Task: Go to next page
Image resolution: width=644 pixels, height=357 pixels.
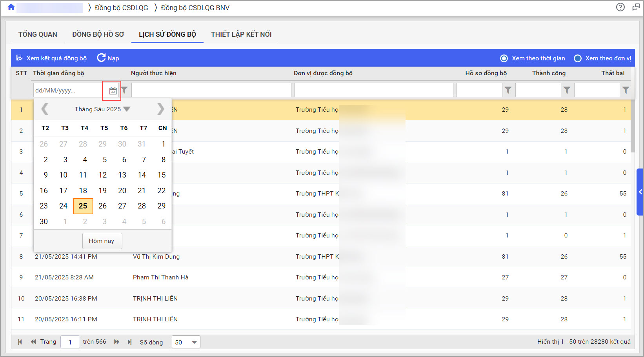Action: coord(116,342)
